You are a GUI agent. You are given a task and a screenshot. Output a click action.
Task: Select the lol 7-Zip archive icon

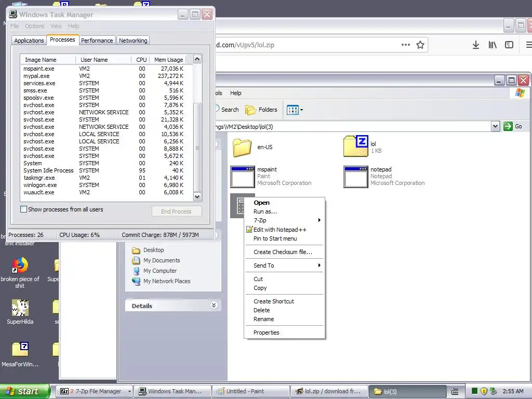coord(355,146)
